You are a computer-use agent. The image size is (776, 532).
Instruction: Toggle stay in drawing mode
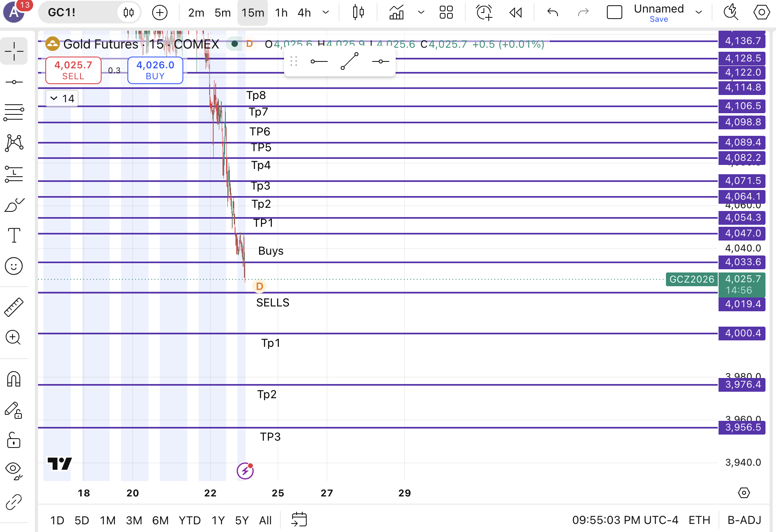click(14, 410)
